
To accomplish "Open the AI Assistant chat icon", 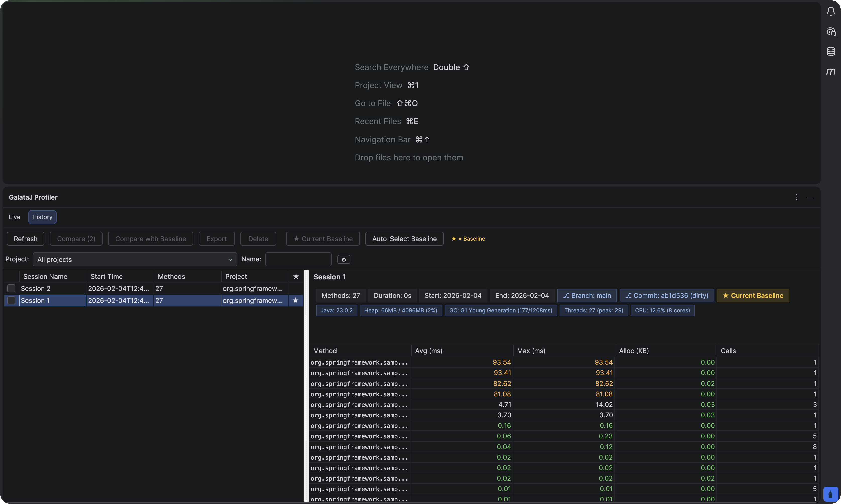I will tap(831, 32).
